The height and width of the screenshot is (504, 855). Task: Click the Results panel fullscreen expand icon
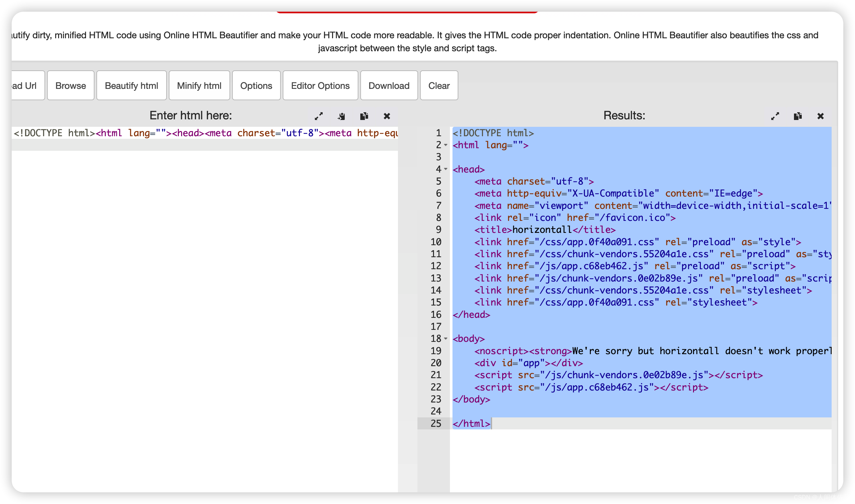[x=774, y=116]
